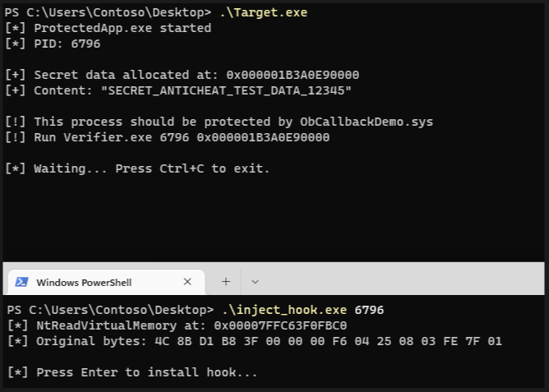Click the NtReadVirtualMemory address 0x00007FFC63F0FBC0
549x392 pixels.
pos(279,325)
